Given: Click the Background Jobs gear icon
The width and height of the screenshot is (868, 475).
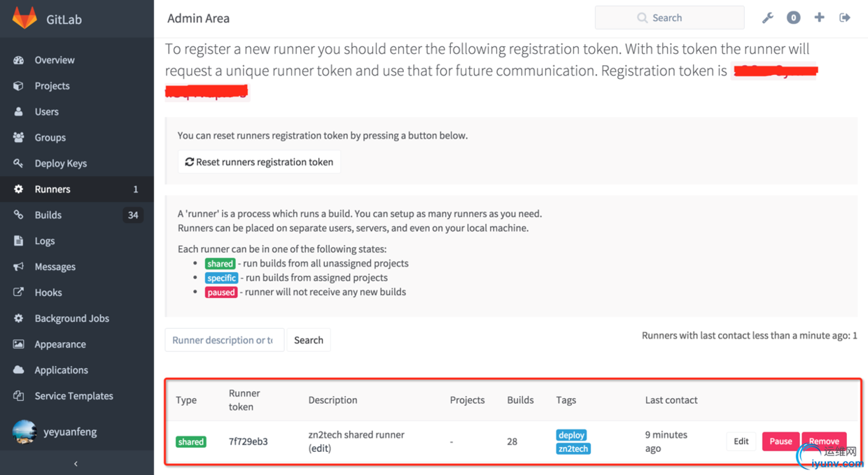Looking at the screenshot, I should tap(19, 318).
